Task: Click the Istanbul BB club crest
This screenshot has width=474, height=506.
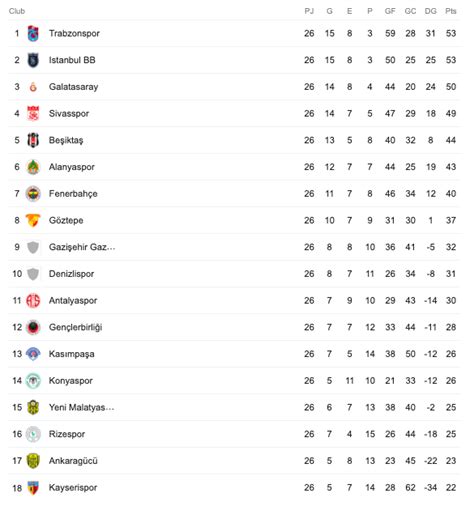Action: pyautogui.click(x=33, y=60)
